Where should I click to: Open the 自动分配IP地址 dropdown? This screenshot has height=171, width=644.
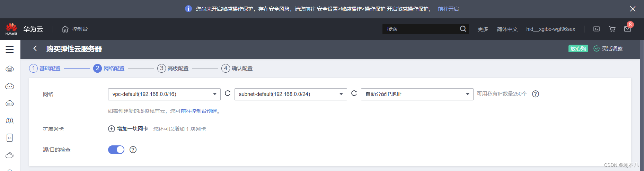pos(417,94)
